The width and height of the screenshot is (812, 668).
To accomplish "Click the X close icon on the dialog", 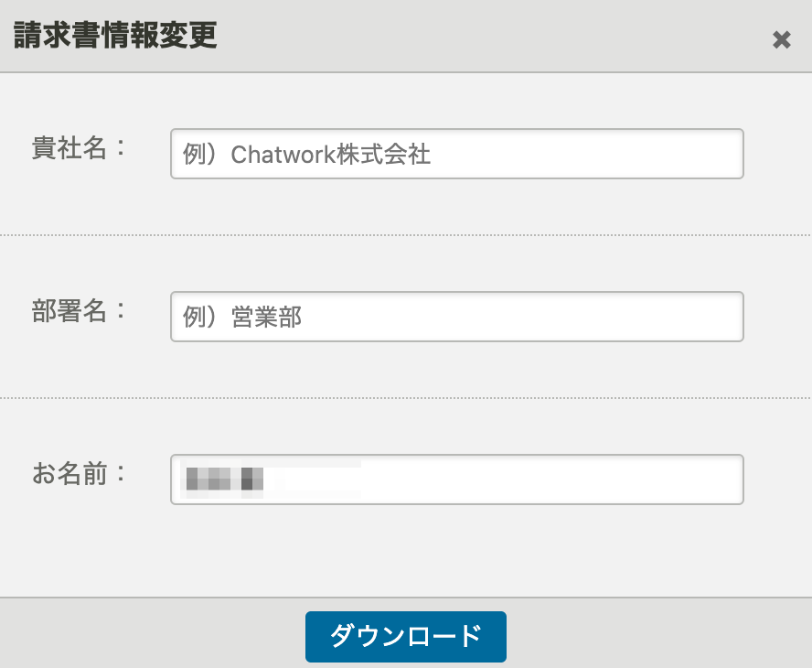I will (x=782, y=39).
